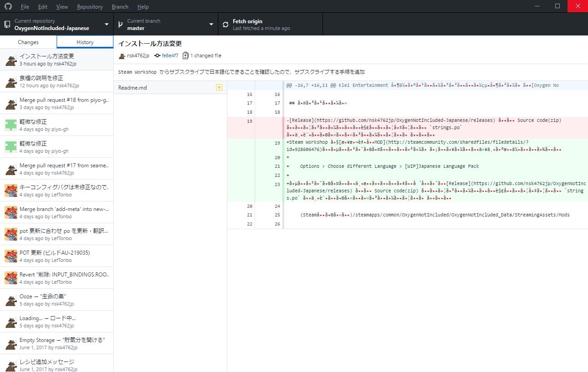The width and height of the screenshot is (588, 372).
Task: Select the レシピ追加メッセージ commit
Action: [x=57, y=363]
